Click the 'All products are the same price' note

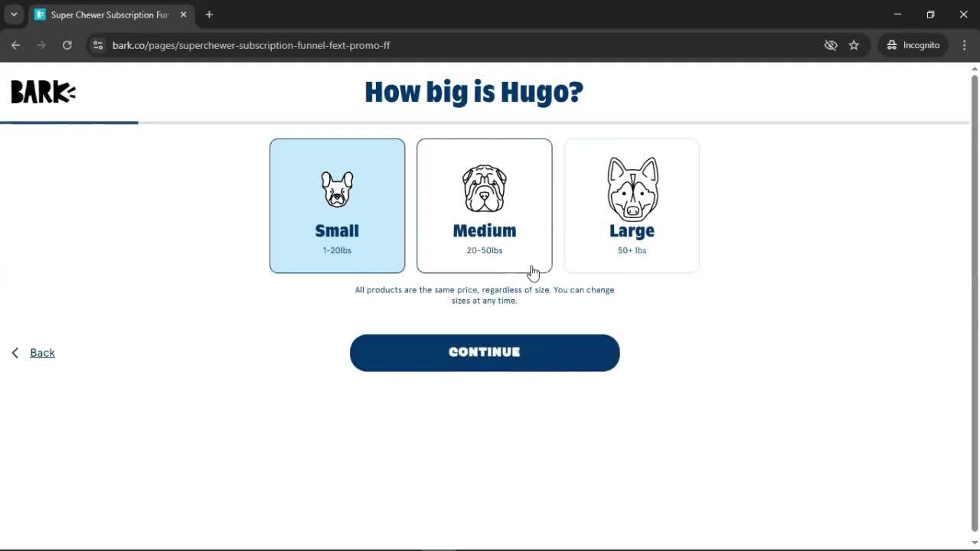tap(485, 295)
